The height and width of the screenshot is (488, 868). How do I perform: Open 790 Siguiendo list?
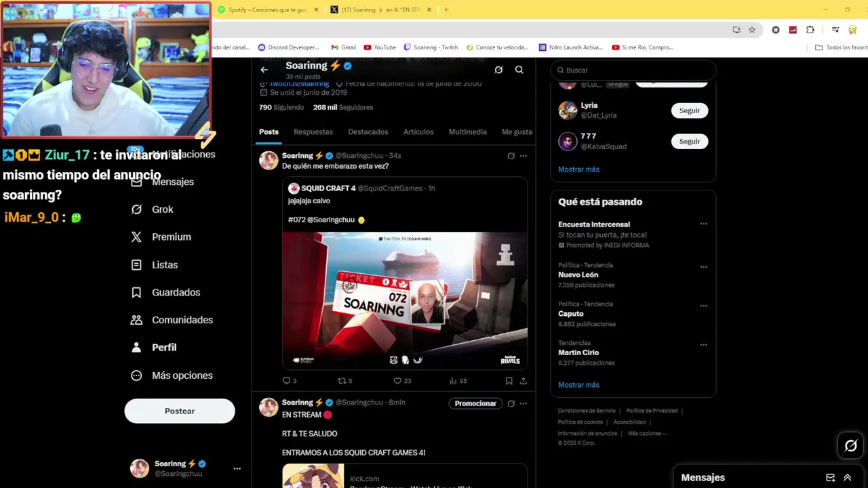coord(281,107)
